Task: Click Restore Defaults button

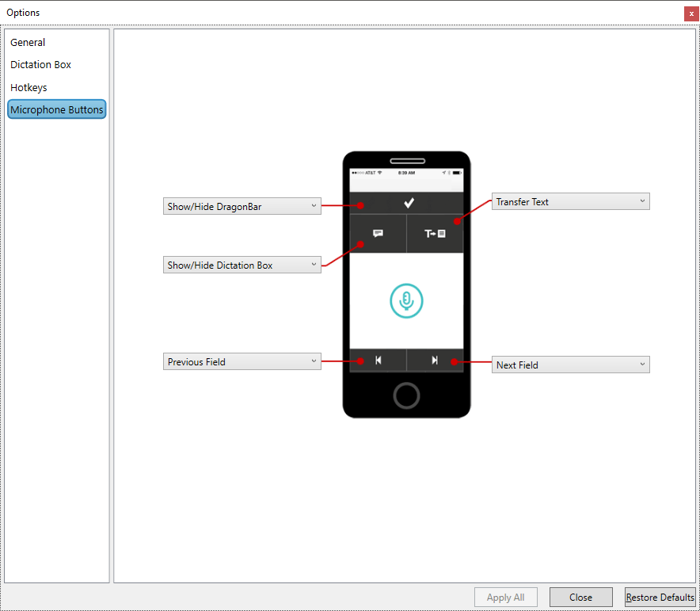Action: tap(660, 598)
